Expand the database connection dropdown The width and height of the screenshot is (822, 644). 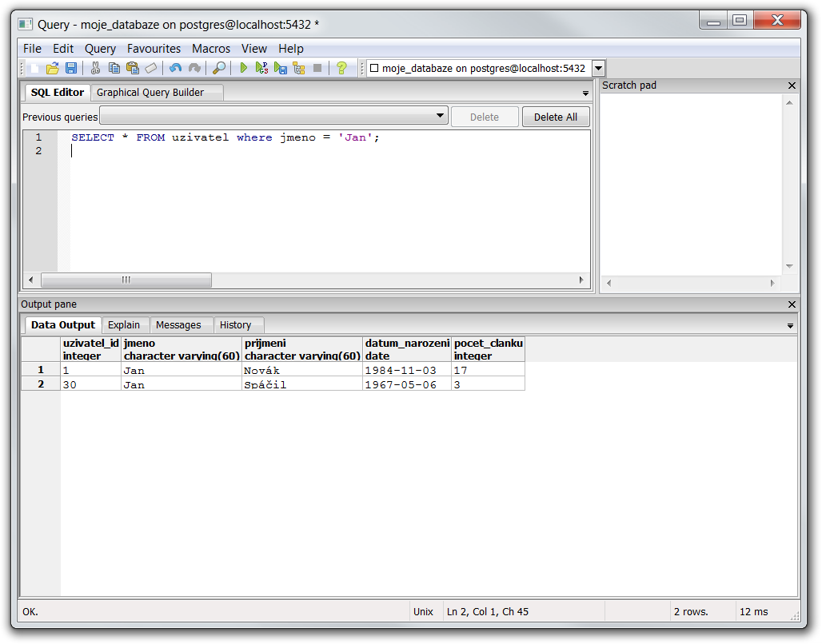(598, 69)
